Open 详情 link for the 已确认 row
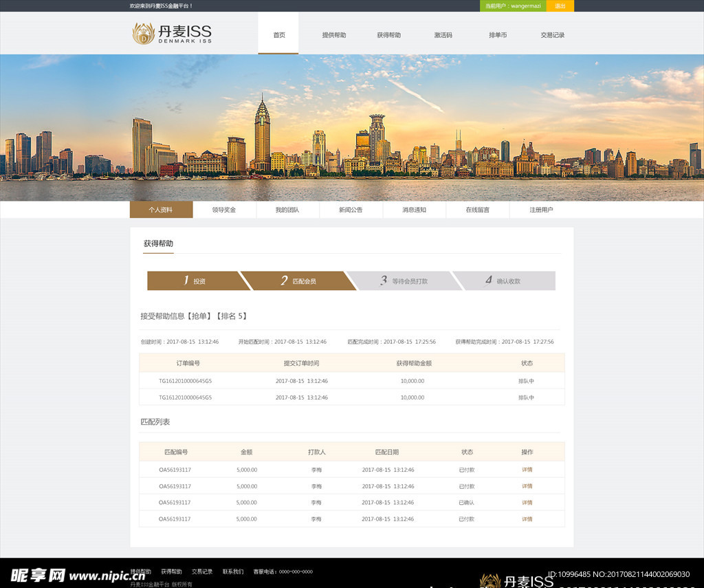 pos(527,503)
